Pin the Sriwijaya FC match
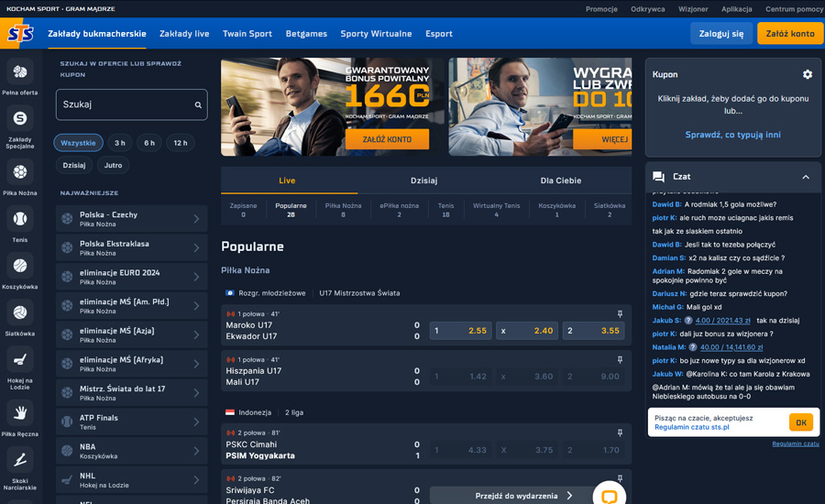The height and width of the screenshot is (504, 825). click(x=620, y=478)
